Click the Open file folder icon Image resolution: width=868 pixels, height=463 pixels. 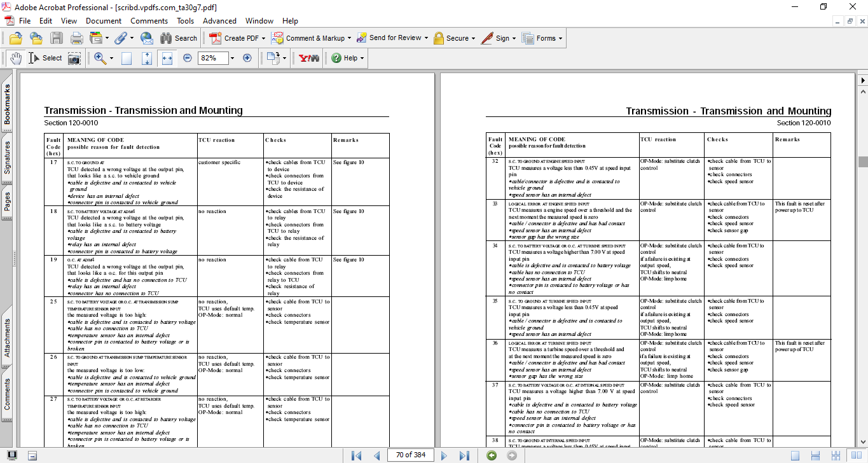pos(15,38)
